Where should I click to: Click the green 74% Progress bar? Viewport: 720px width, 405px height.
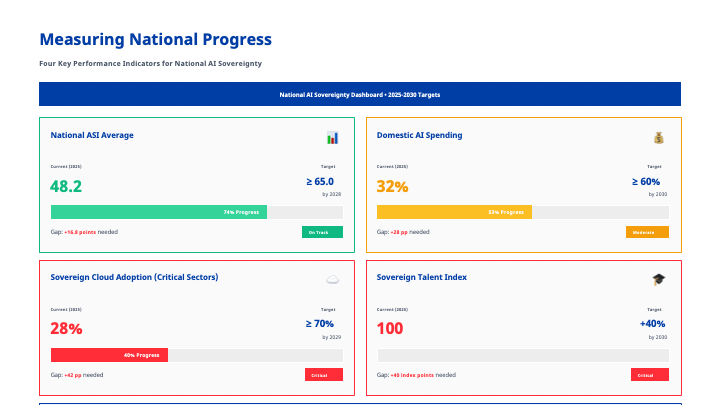(159, 212)
